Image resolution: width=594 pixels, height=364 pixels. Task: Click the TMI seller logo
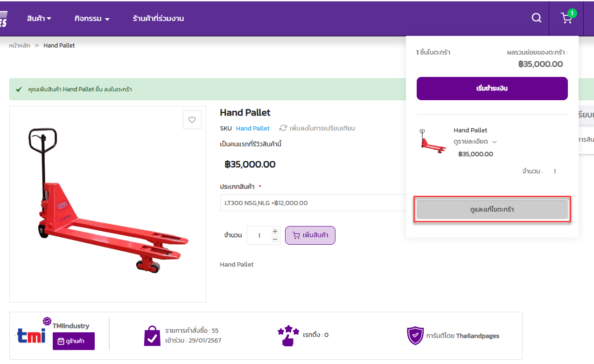[31, 335]
